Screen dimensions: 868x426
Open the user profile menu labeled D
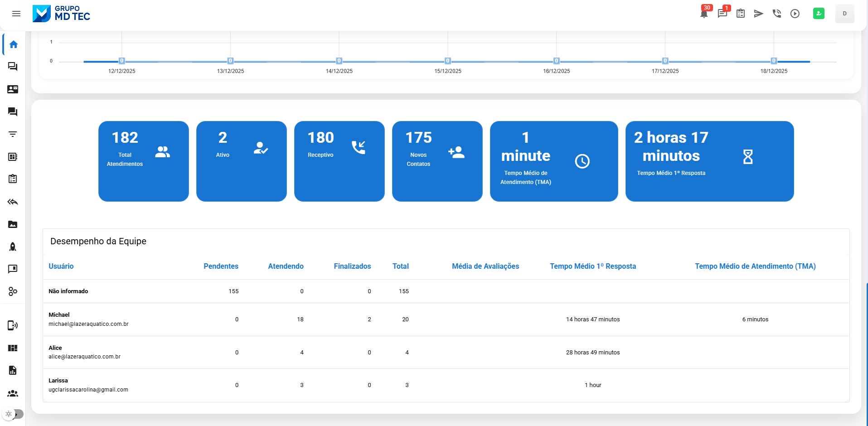844,14
